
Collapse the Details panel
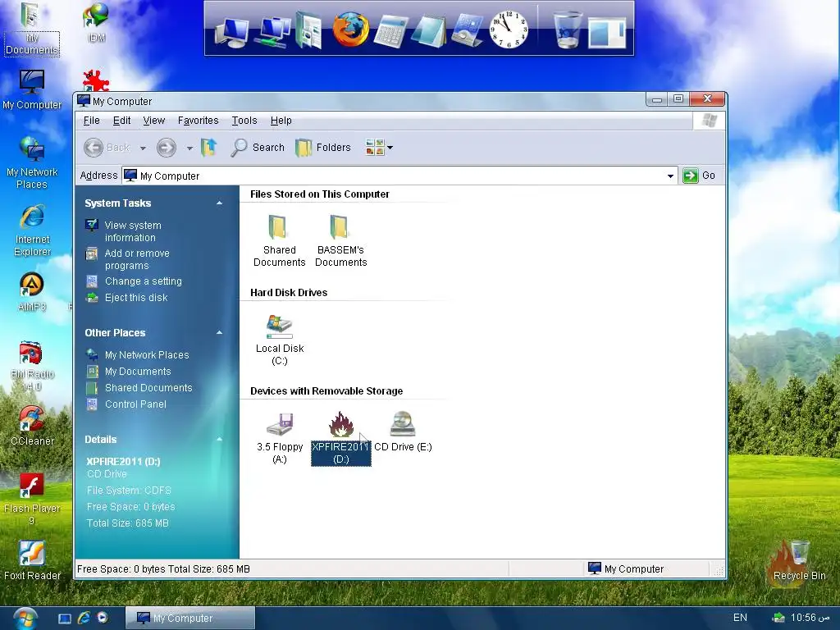(x=219, y=440)
